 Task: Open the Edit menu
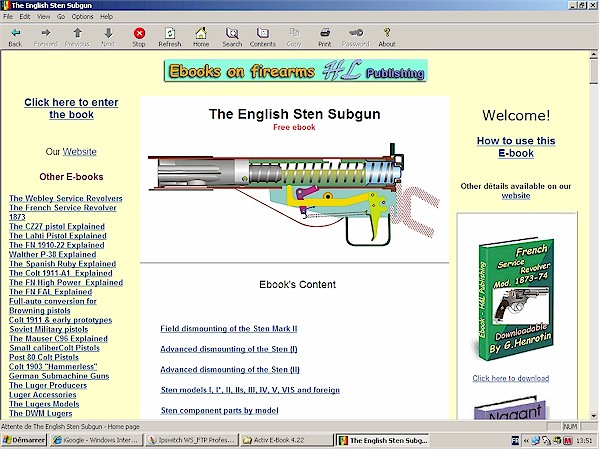coord(24,16)
